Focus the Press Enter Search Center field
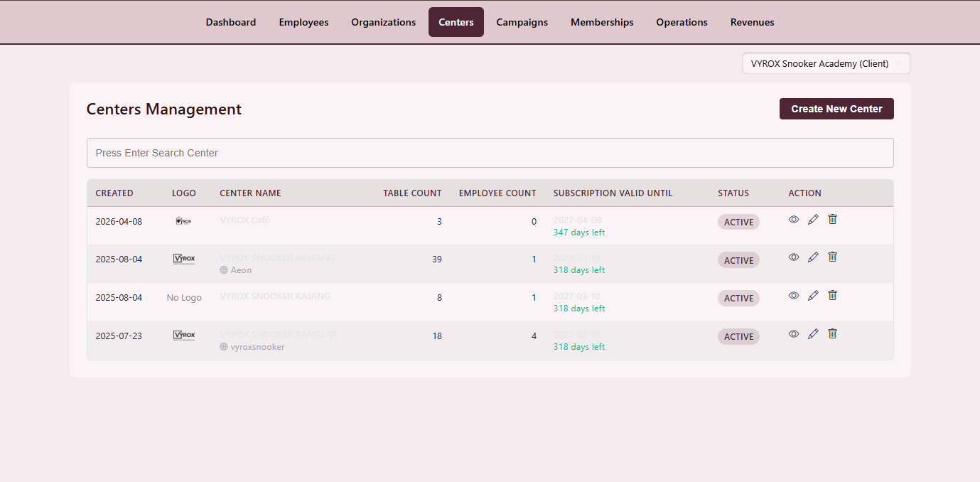980x482 pixels. pos(490,153)
